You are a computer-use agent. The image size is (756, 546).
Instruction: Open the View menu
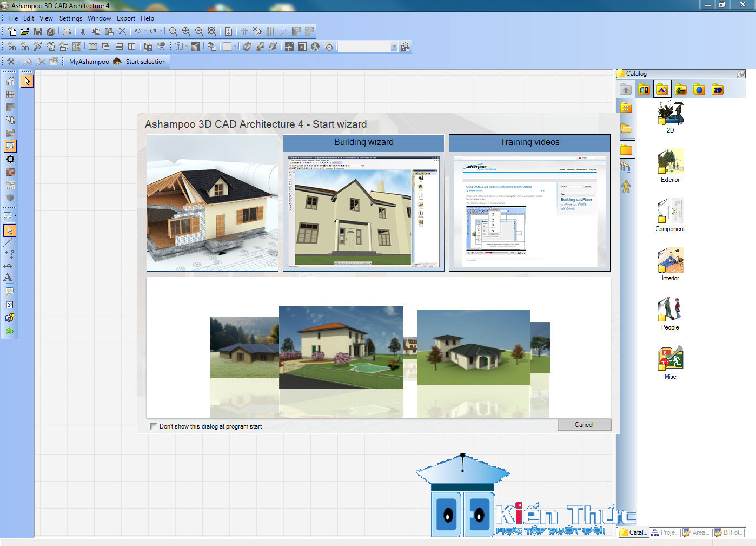[x=47, y=18]
